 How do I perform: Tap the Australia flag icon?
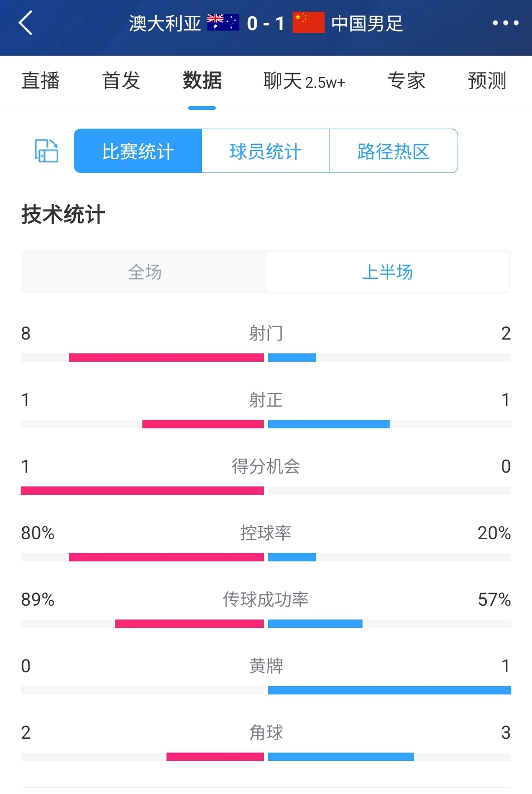223,23
